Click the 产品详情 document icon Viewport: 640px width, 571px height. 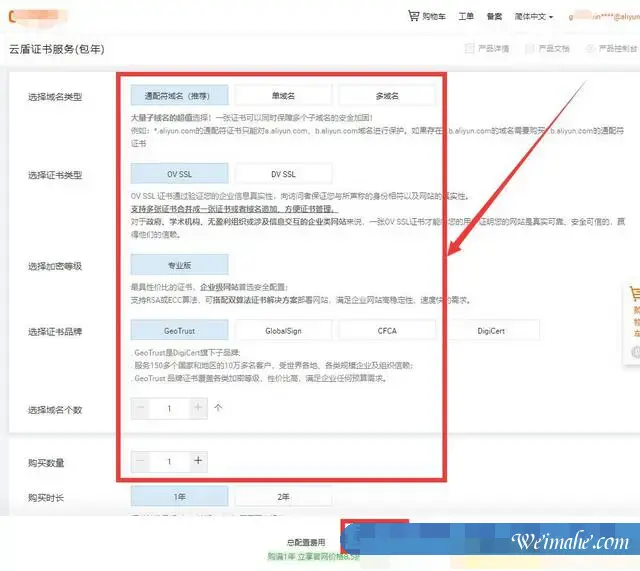(x=469, y=49)
